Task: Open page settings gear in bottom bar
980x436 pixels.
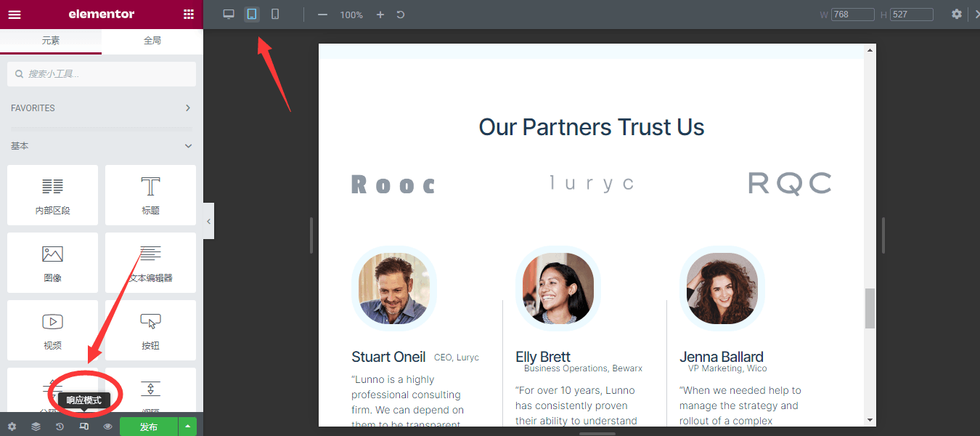Action: [x=12, y=427]
